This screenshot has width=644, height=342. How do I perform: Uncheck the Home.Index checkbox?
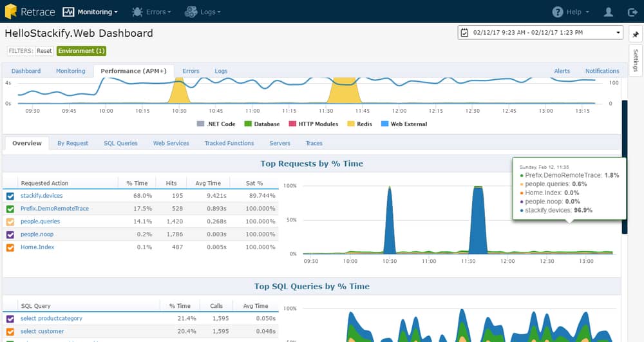[10, 247]
